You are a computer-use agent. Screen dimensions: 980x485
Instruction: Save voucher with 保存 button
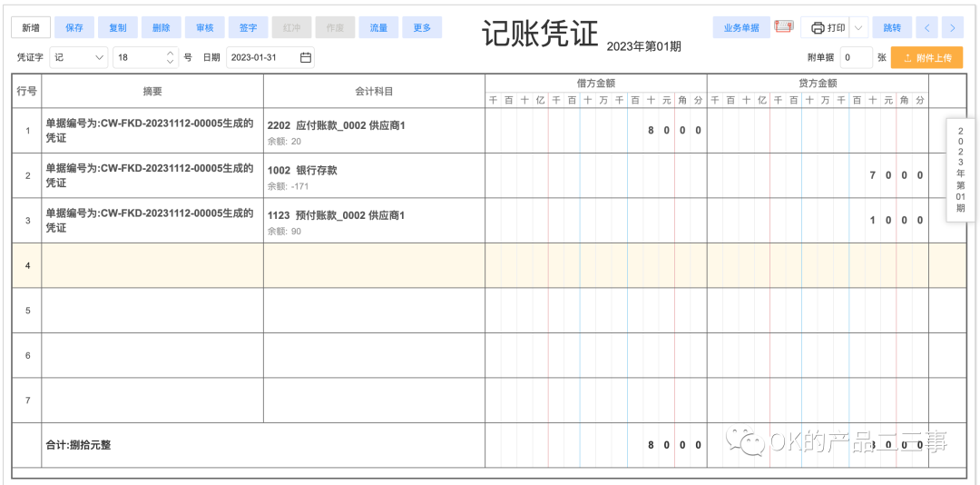[x=73, y=27]
